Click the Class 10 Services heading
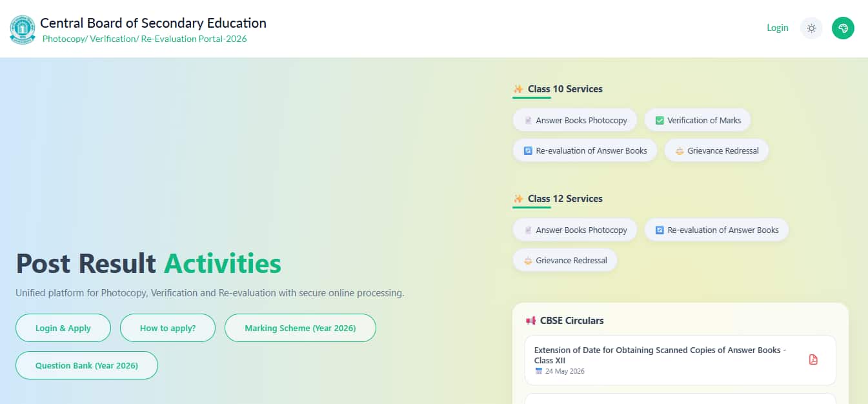The width and height of the screenshot is (868, 404). click(x=565, y=89)
